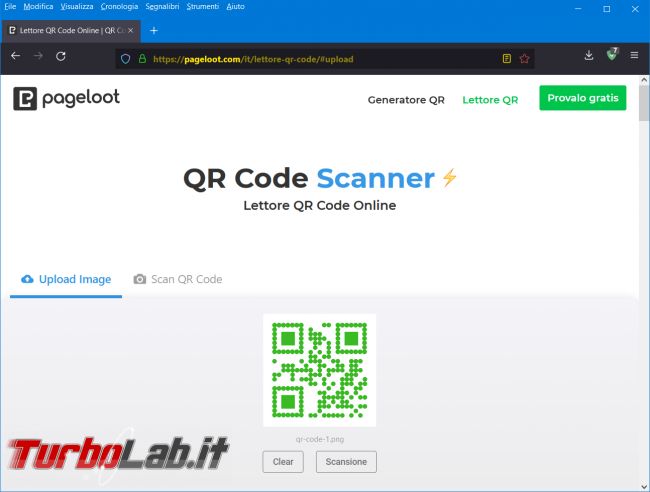The width and height of the screenshot is (650, 492).
Task: Click the Provalo gratis button
Action: [x=582, y=98]
